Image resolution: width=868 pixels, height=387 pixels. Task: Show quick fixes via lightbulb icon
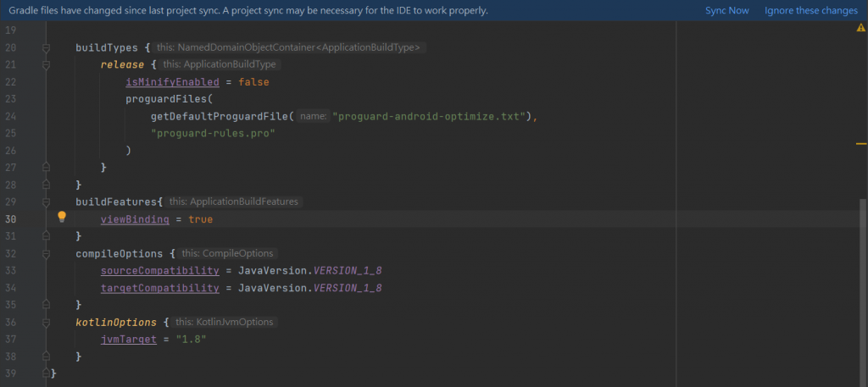(62, 217)
